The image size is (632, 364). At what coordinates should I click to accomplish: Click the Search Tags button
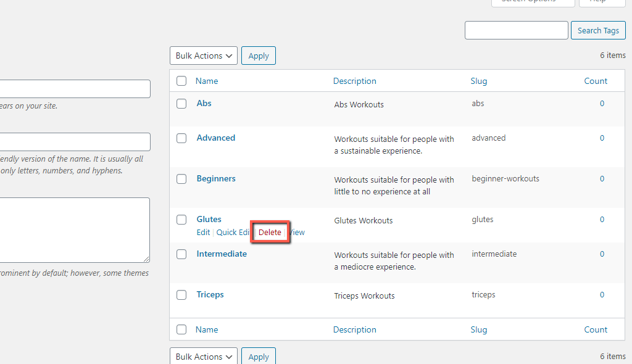coord(598,30)
